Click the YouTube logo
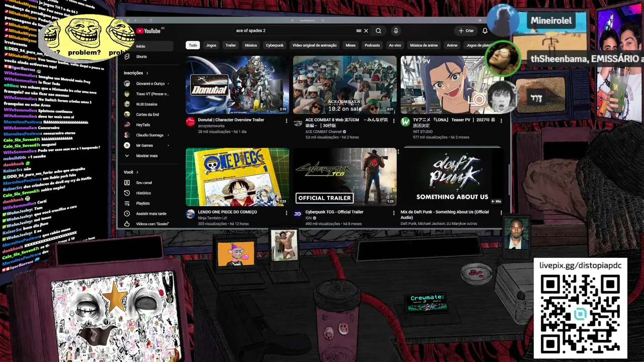 [149, 31]
